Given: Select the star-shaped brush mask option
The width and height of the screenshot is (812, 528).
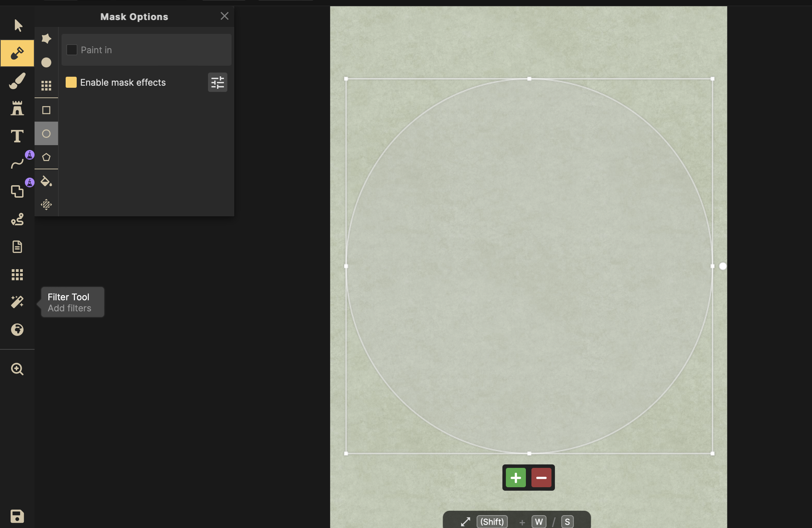Looking at the screenshot, I should click(46, 38).
